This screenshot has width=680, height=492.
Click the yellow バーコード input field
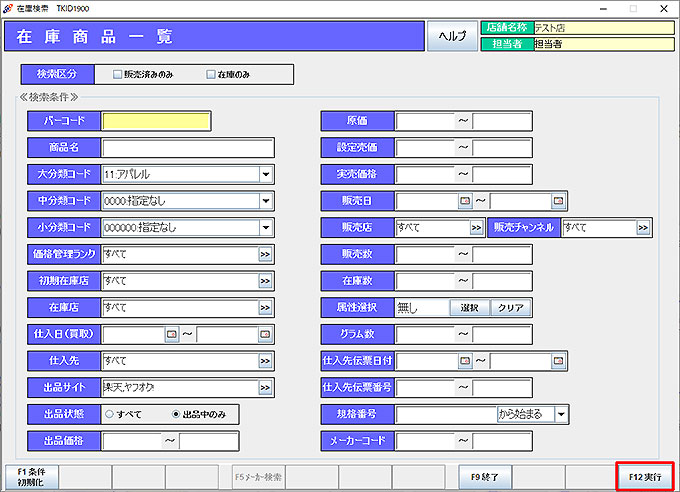(x=156, y=122)
